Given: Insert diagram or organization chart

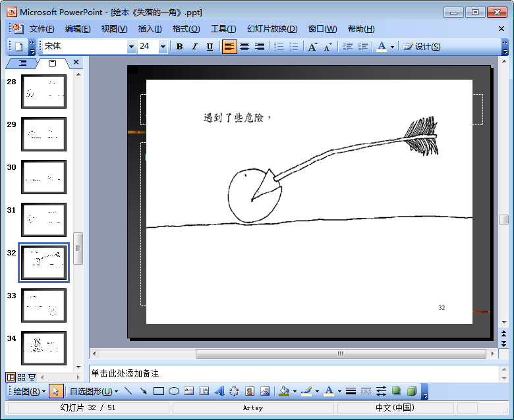Looking at the screenshot, I should point(234,391).
